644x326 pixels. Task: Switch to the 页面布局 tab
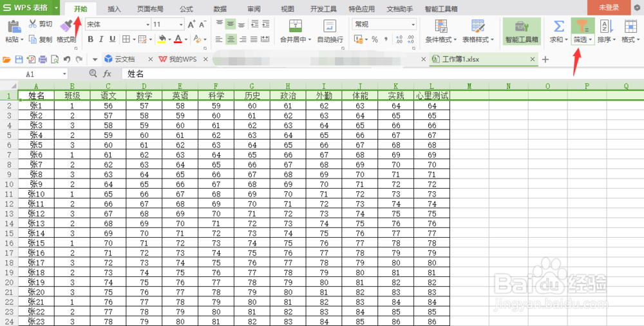[x=150, y=9]
